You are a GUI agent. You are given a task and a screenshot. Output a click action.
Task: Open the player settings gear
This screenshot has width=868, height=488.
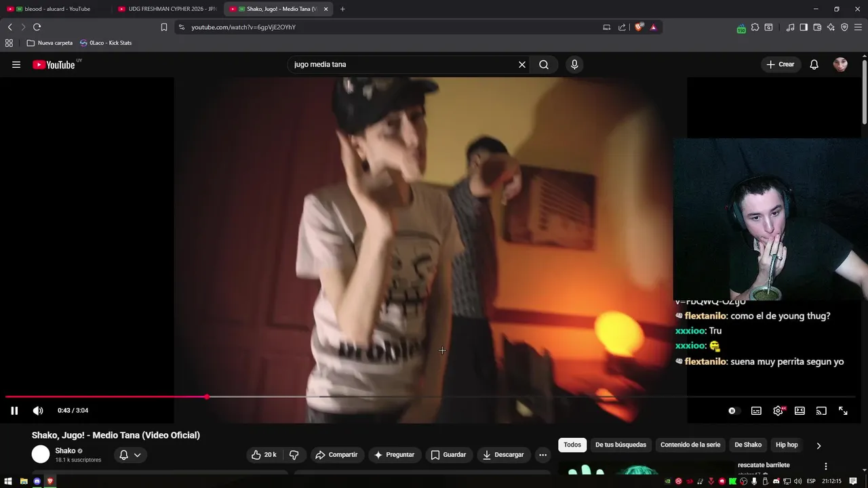click(x=778, y=411)
